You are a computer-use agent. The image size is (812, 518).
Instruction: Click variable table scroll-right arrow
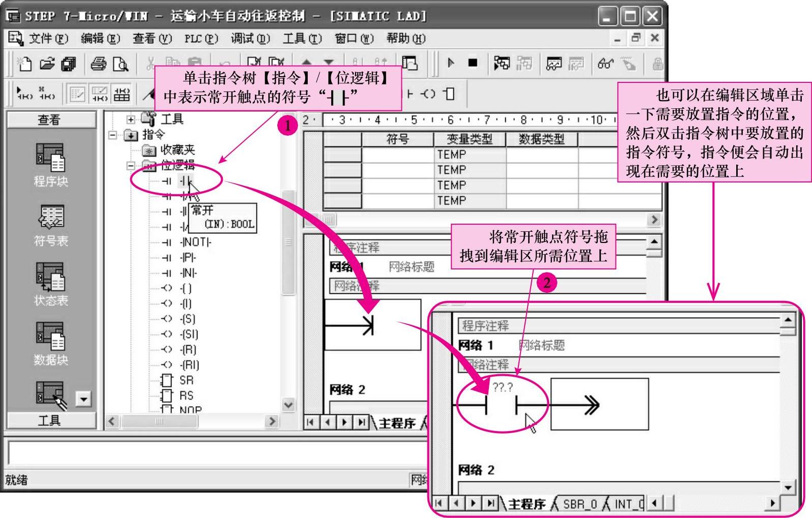(654, 220)
